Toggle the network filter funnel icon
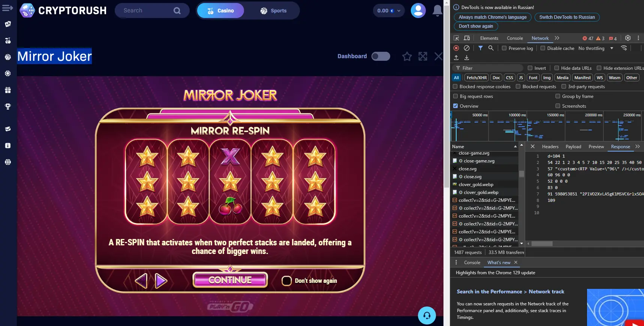 tap(480, 48)
